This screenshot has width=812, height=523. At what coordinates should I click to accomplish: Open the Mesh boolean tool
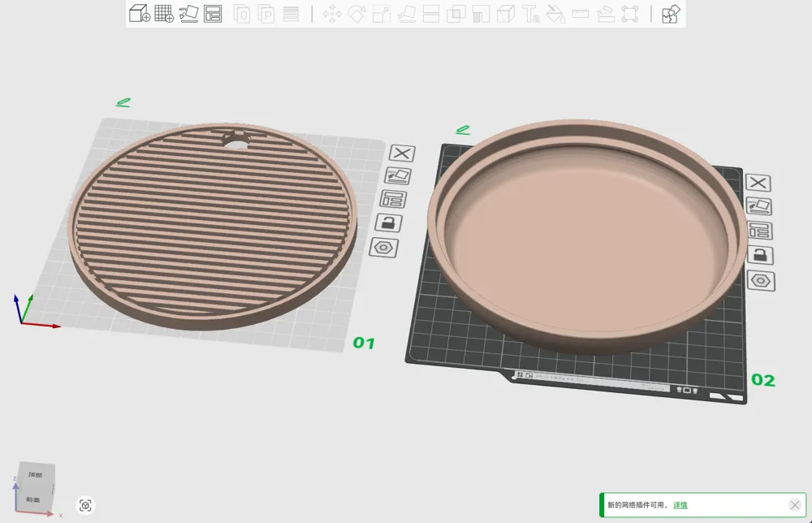click(456, 14)
